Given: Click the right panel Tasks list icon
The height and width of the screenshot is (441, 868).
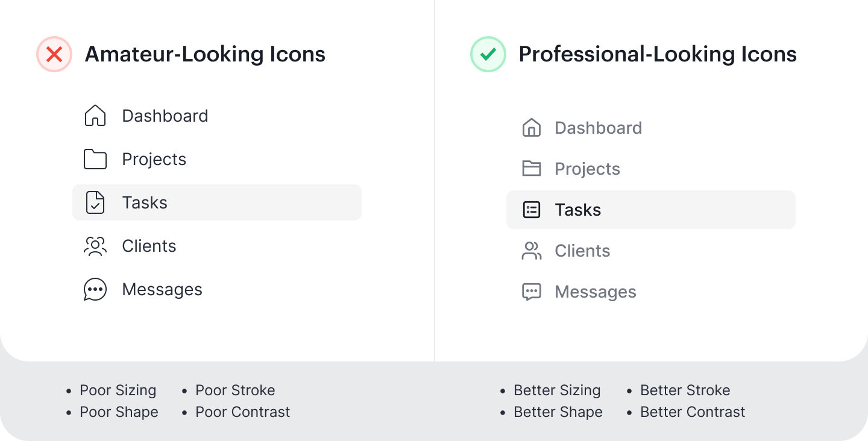Looking at the screenshot, I should coord(531,210).
